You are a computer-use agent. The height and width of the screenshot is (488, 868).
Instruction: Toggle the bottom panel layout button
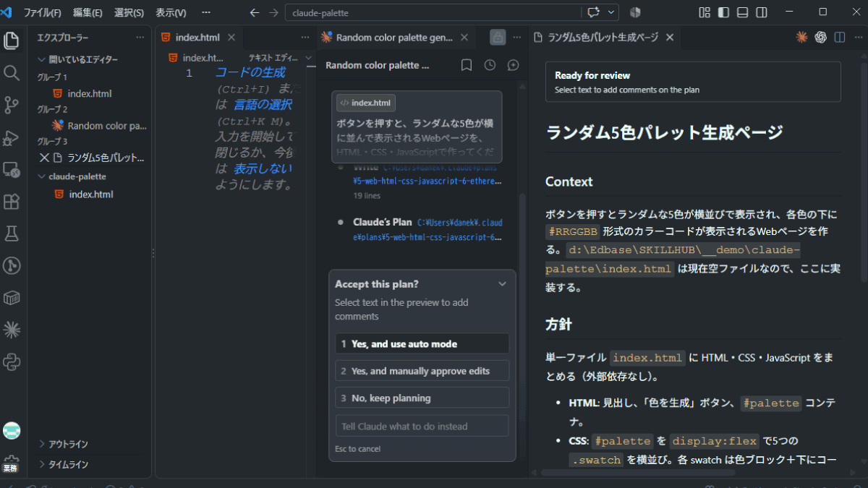point(742,12)
